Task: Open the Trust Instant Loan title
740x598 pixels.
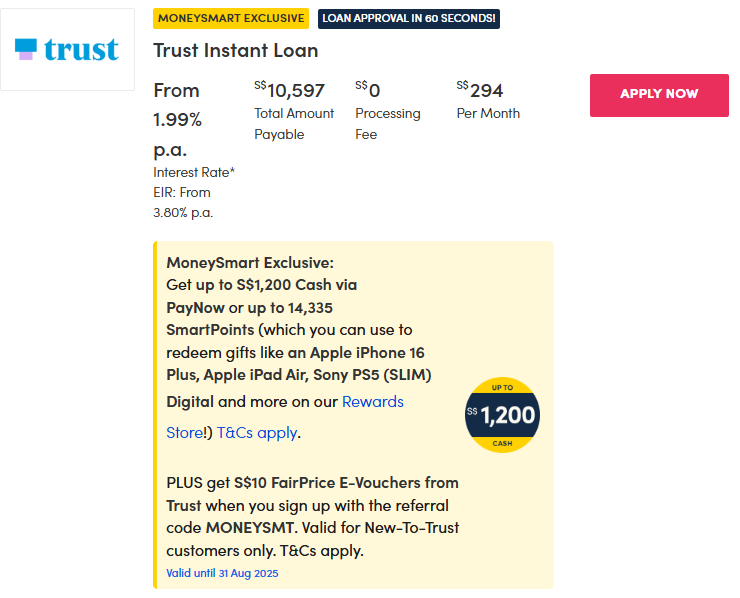Action: click(235, 50)
